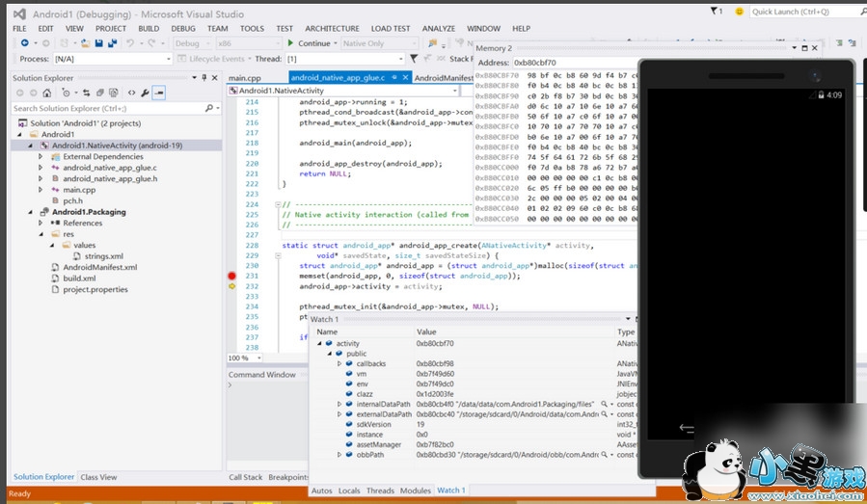The height and width of the screenshot is (504, 867).
Task: Click the Quick Launch notification flag icon
Action: 716,12
